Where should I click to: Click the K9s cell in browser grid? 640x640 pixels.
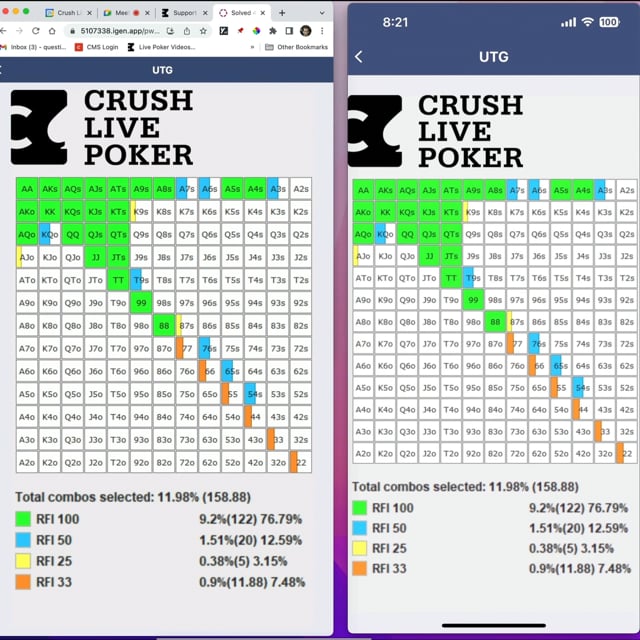pyautogui.click(x=141, y=212)
